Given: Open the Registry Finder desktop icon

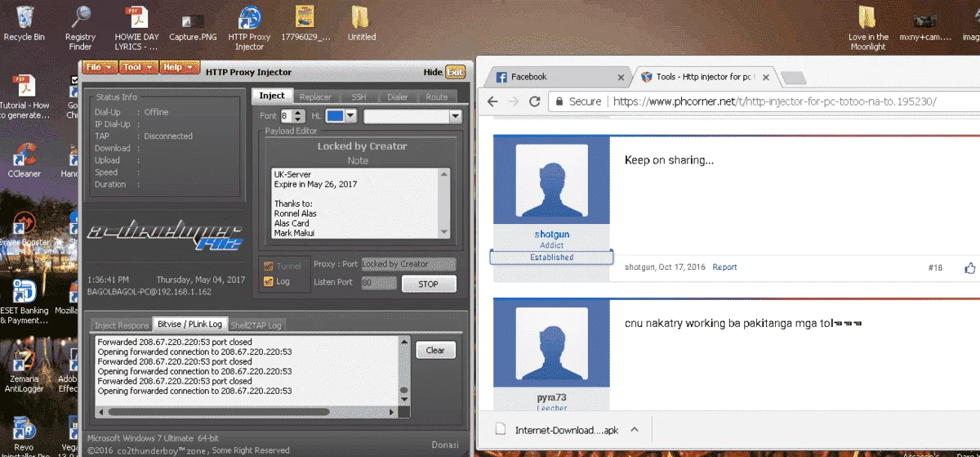Looking at the screenshot, I should click(80, 28).
